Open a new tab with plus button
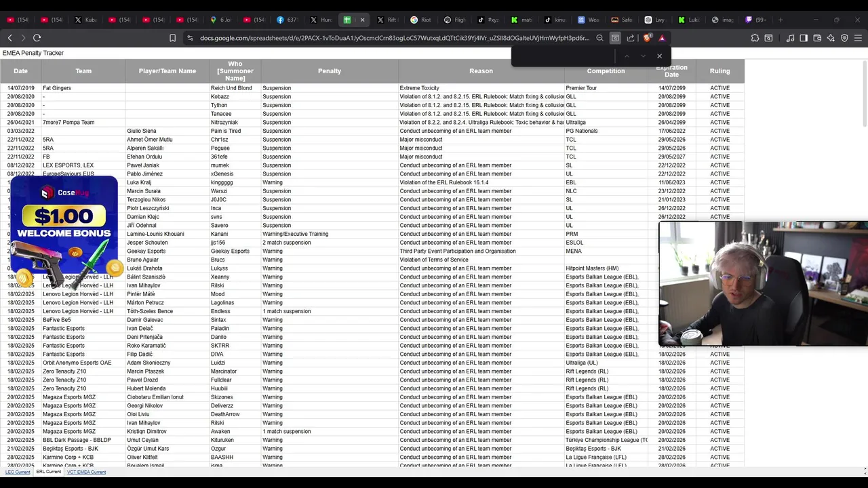The width and height of the screenshot is (868, 488). click(781, 20)
